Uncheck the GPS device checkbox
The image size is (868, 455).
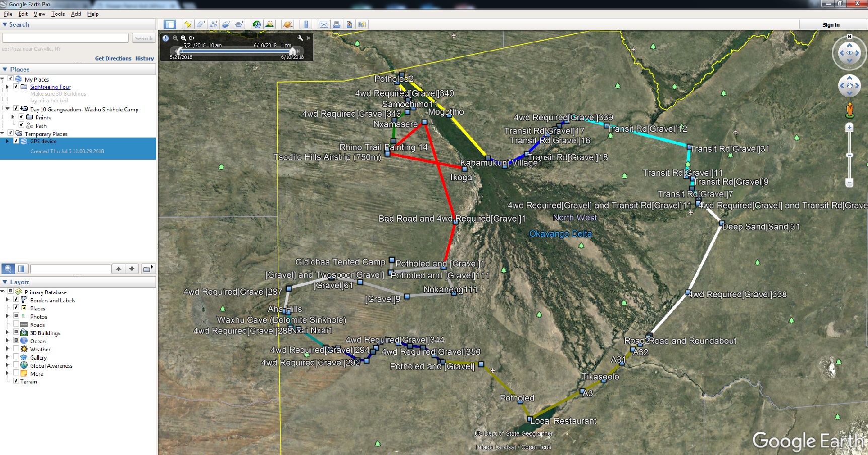tap(16, 141)
